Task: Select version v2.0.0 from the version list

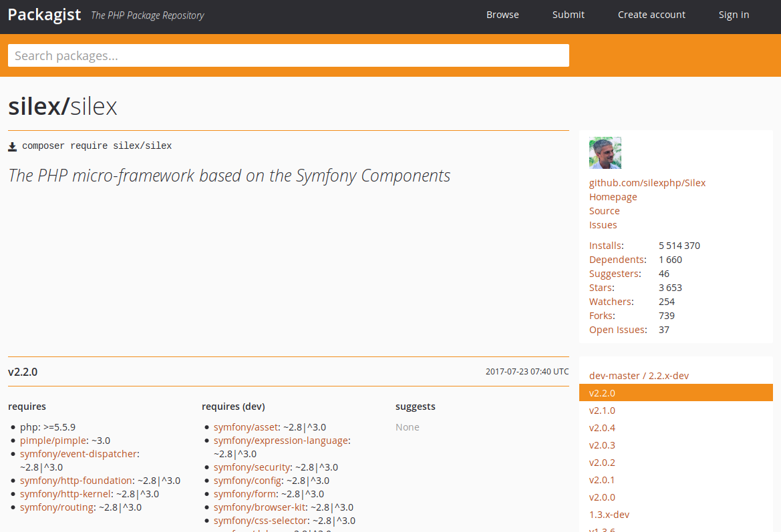Action: [x=601, y=497]
